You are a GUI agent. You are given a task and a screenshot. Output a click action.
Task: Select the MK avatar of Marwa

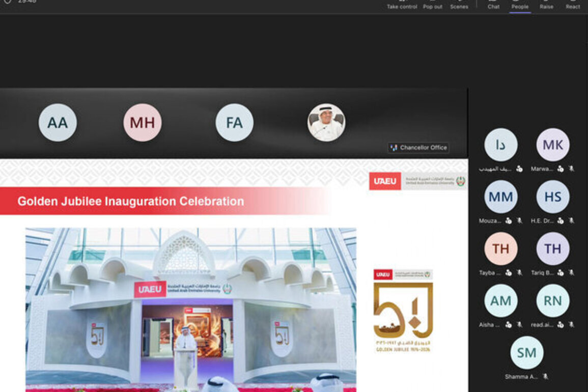[x=553, y=145]
